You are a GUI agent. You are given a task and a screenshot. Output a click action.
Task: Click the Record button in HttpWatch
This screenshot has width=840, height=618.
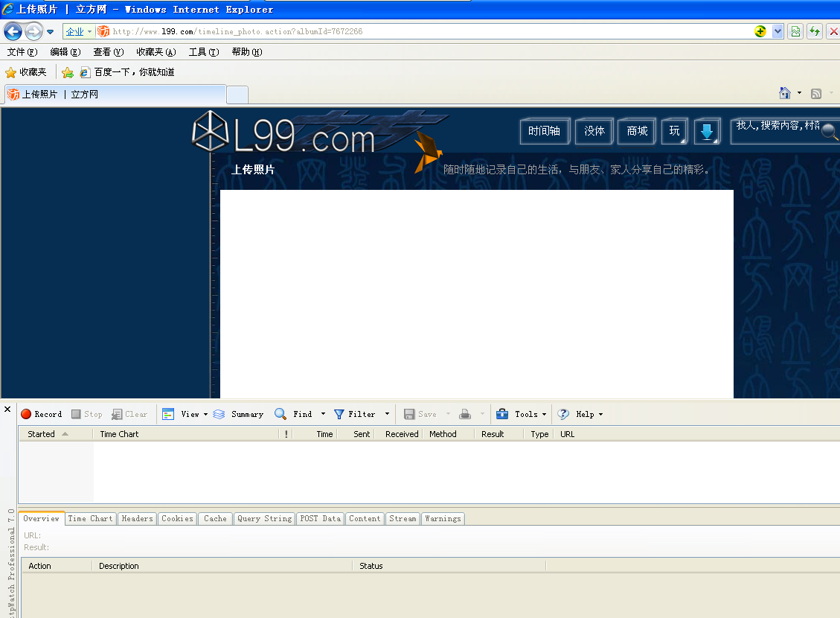42,414
